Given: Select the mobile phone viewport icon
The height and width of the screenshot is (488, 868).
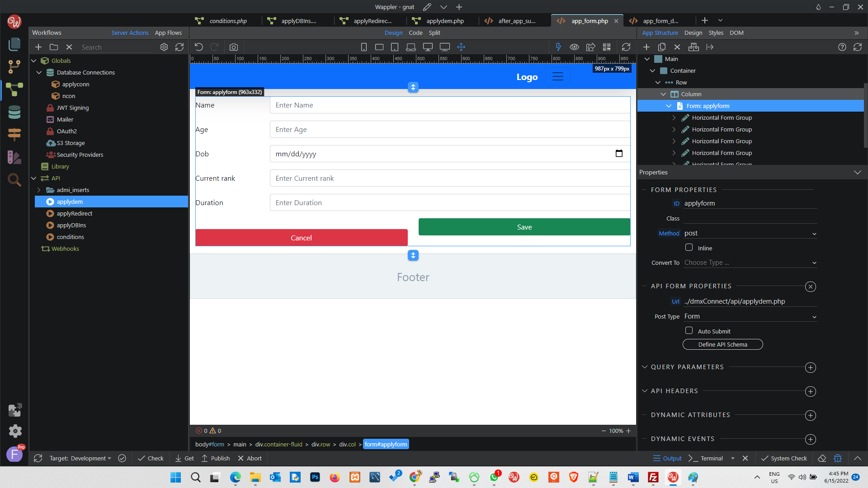Looking at the screenshot, I should pos(364,47).
